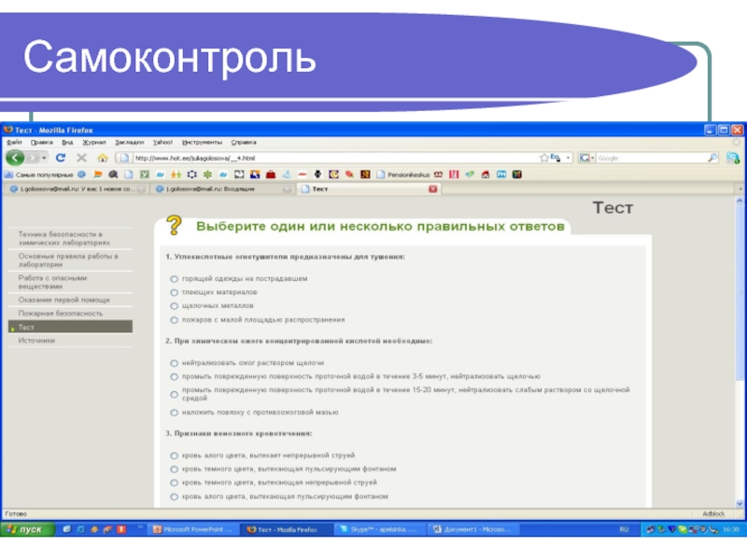This screenshot has height=560, width=747.
Task: Switch to the mail.ru Входящие tab
Action: pyautogui.click(x=222, y=189)
